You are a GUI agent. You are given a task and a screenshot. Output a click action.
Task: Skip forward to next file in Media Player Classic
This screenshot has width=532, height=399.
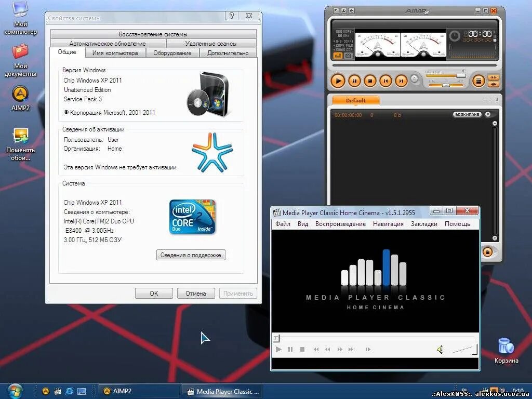352,350
